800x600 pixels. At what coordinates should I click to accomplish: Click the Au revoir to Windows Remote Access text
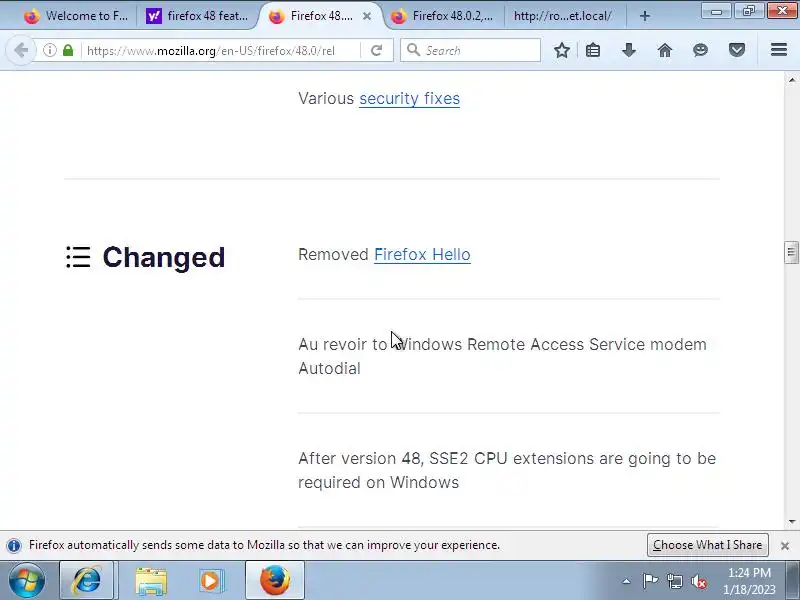click(502, 356)
